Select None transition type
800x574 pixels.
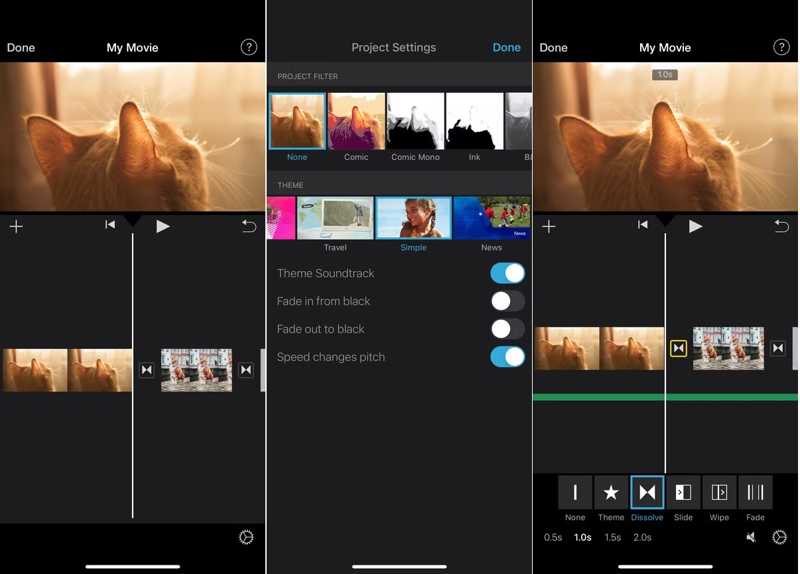coord(575,492)
